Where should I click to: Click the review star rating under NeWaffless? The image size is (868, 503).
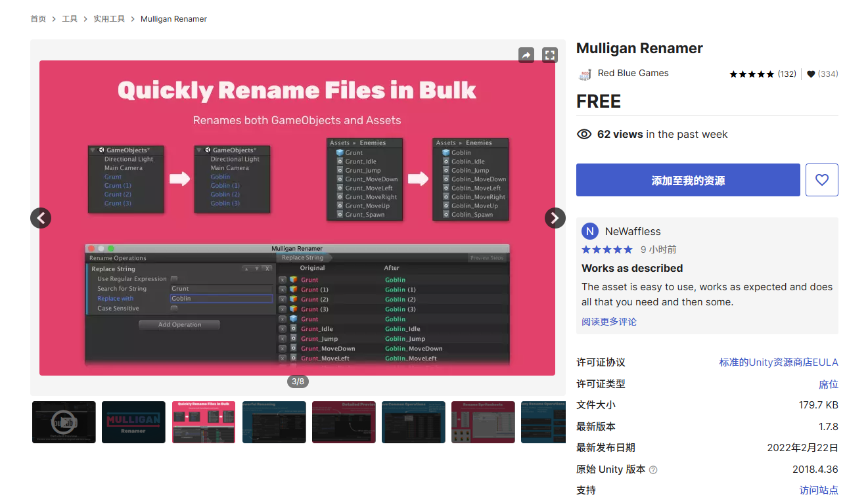pos(607,250)
